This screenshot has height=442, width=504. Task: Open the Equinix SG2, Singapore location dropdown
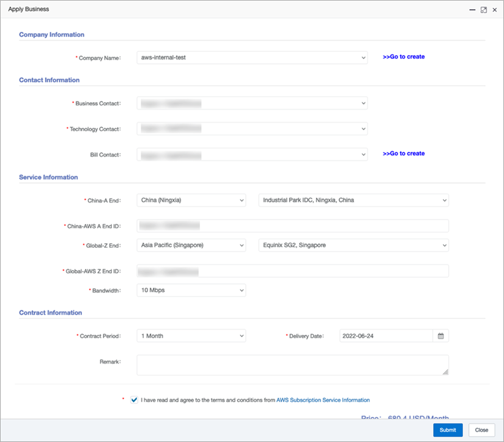pyautogui.click(x=354, y=245)
